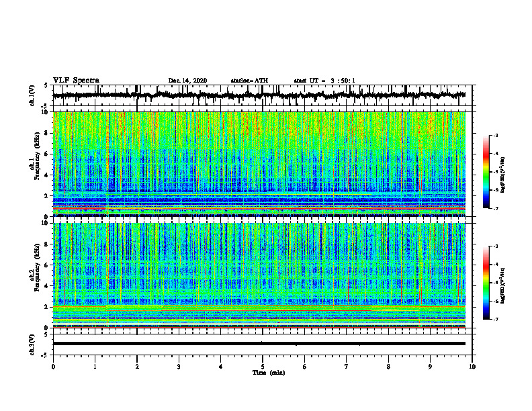Viewport: 532px width, 411px height.
Task: Click the "5" tick on ch.1(V) axis
Action: (x=46, y=86)
